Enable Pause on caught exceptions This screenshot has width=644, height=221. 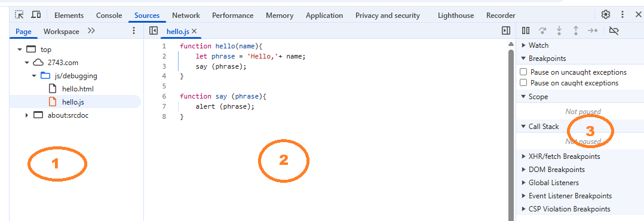tap(523, 82)
